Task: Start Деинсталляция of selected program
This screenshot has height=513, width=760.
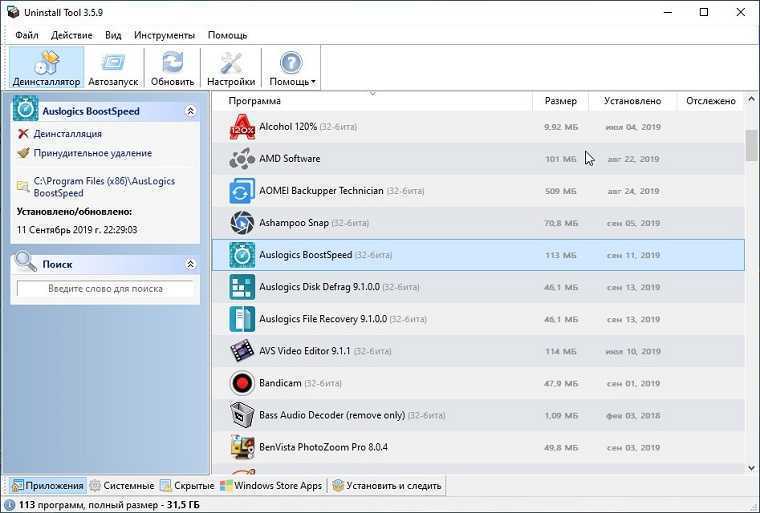Action: click(68, 134)
